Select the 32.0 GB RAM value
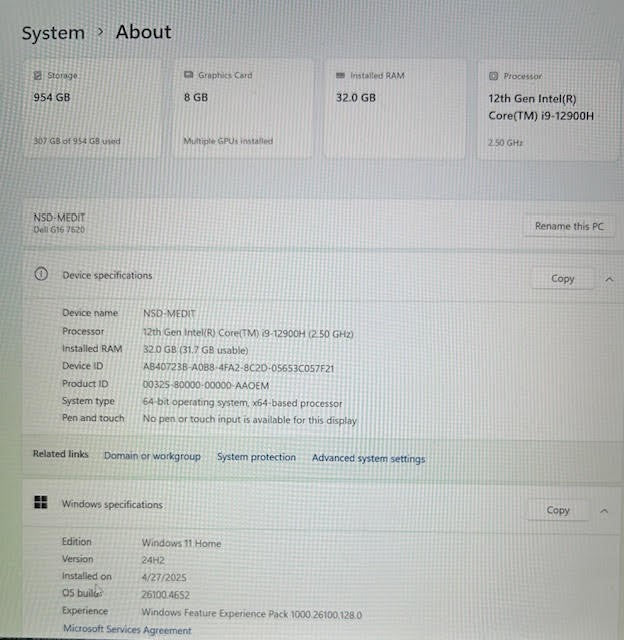This screenshot has width=624, height=640. [356, 98]
